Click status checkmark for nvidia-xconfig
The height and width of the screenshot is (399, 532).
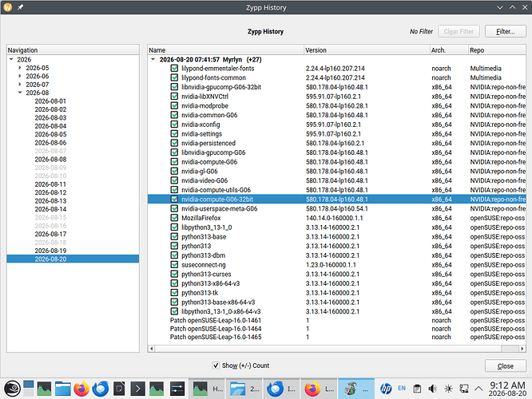[x=174, y=124]
